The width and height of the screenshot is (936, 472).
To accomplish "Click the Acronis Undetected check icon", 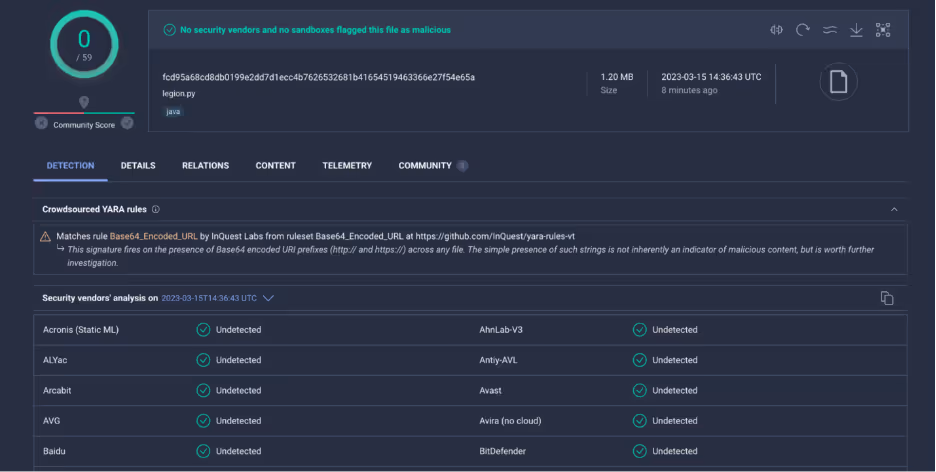I will click(x=204, y=330).
